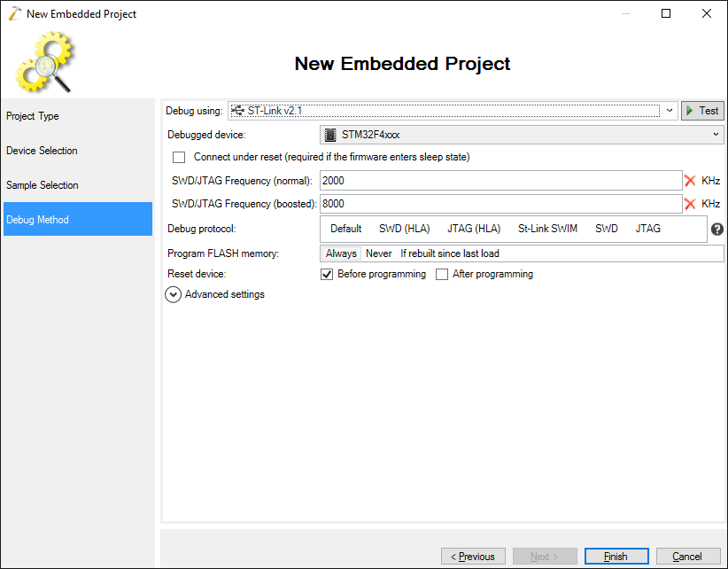Click the USB icon beside ST-Link v2.1
728x569 pixels.
(x=237, y=111)
